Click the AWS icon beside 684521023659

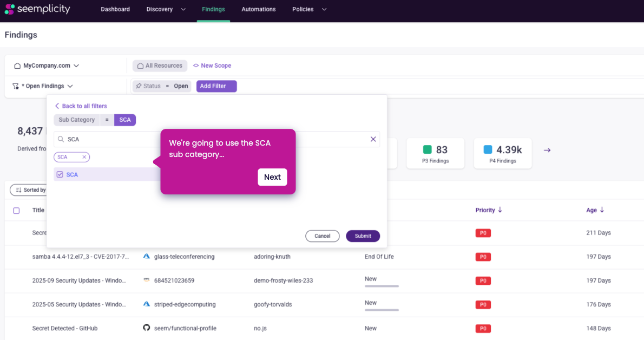point(146,280)
